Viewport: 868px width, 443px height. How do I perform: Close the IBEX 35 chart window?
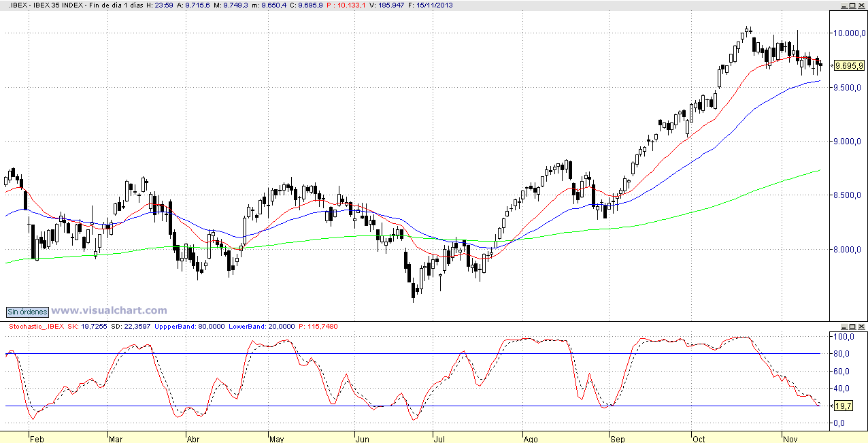click(862, 5)
